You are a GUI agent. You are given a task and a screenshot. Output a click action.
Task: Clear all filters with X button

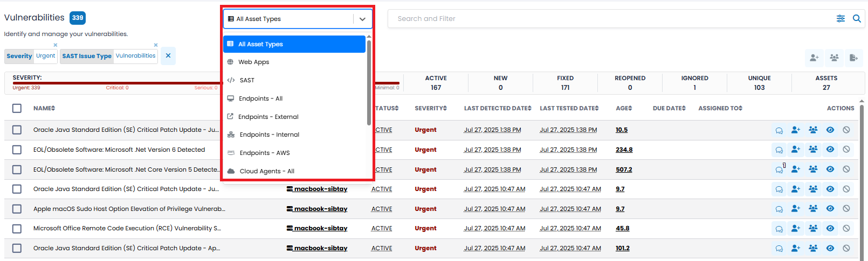(x=168, y=55)
